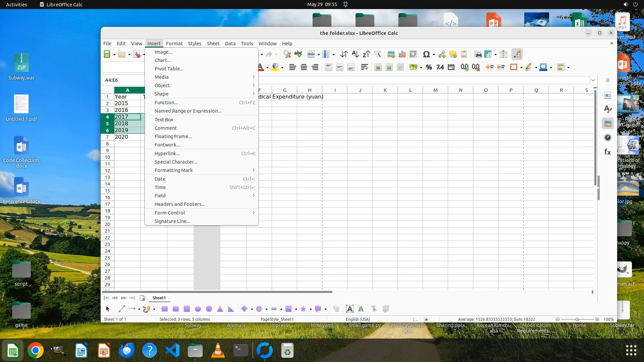The width and height of the screenshot is (644, 362).
Task: Click the Sheet1 tab
Action: point(159,298)
